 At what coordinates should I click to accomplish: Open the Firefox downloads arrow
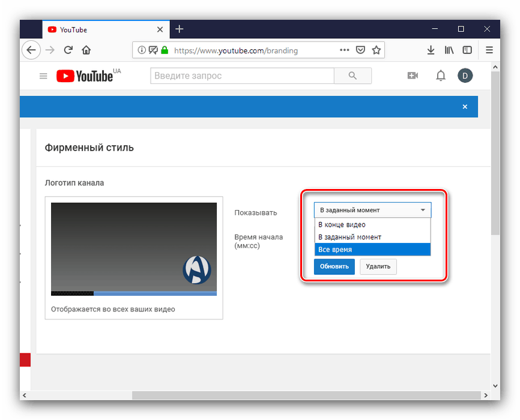(431, 50)
